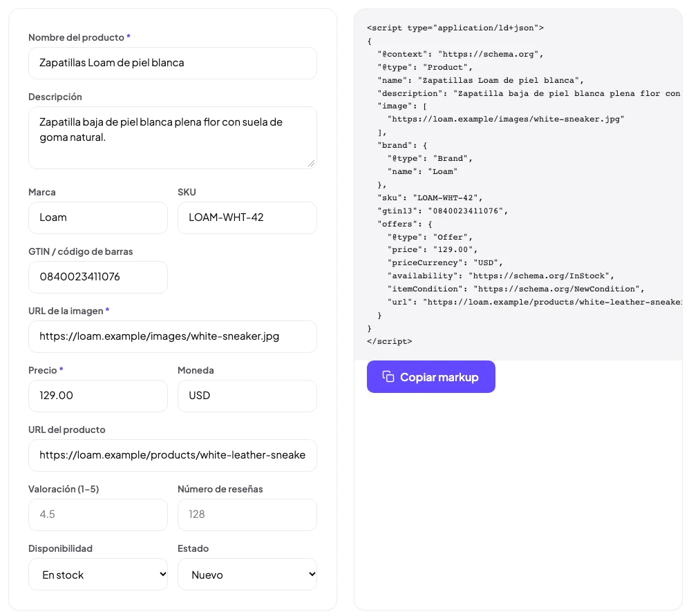691x616 pixels.
Task: Open the Estado dropdown showing Nuevo
Action: point(247,574)
